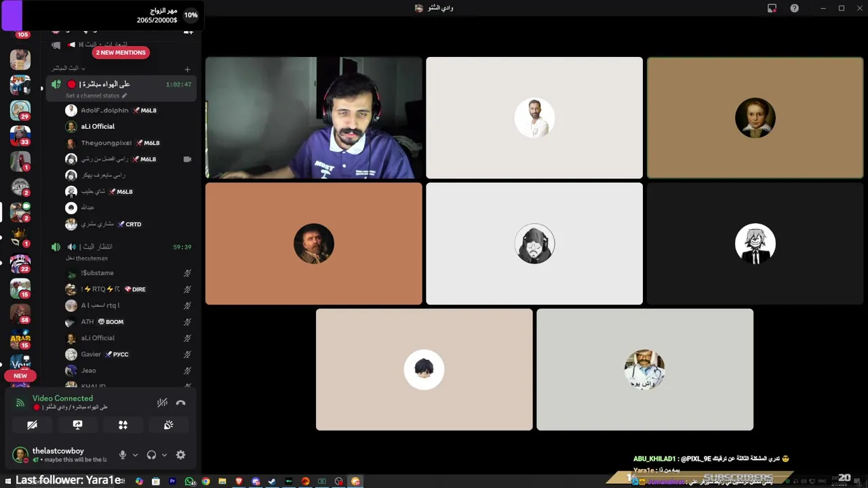Image resolution: width=868 pixels, height=488 pixels.
Task: Open server icon with 33 notifications
Action: 20,136
